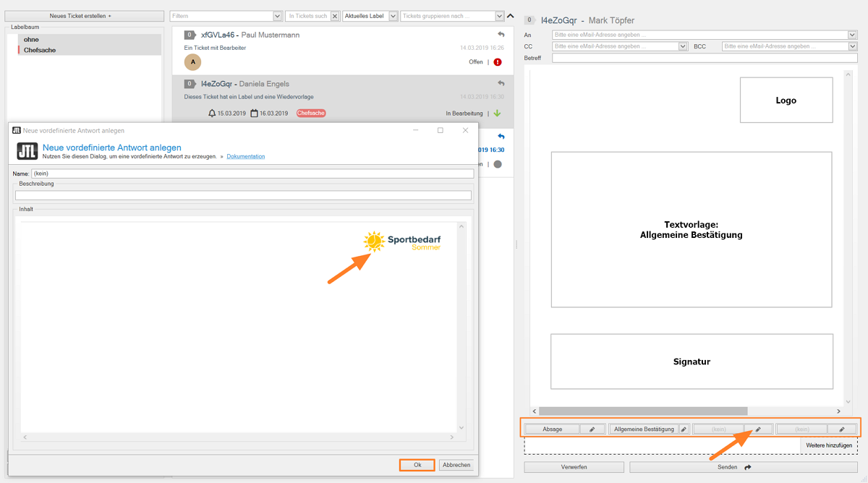Select the ohne entry in Labelbaum
Viewport: 868px width, 483px height.
pyautogui.click(x=31, y=39)
